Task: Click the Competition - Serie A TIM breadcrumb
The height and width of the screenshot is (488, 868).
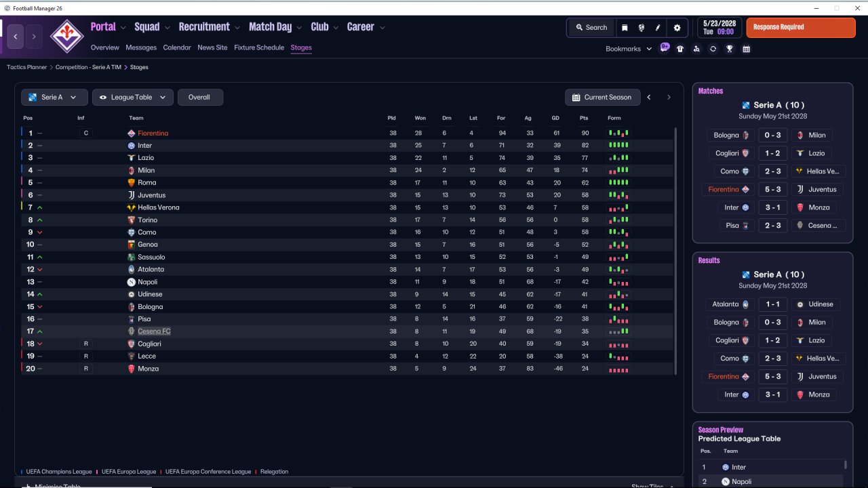Action: pyautogui.click(x=88, y=67)
